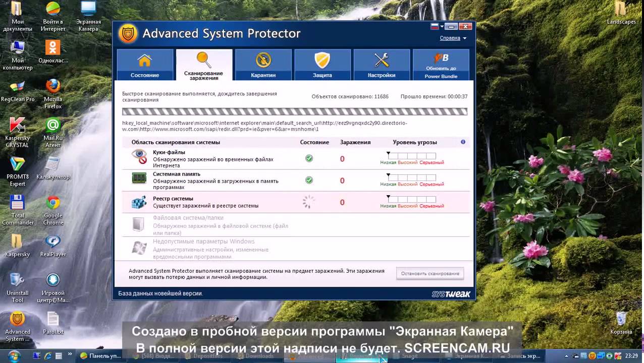Viewport: 644px width, 363px height.
Task: Open Обновить до Power Bundle tab
Action: pos(441,65)
